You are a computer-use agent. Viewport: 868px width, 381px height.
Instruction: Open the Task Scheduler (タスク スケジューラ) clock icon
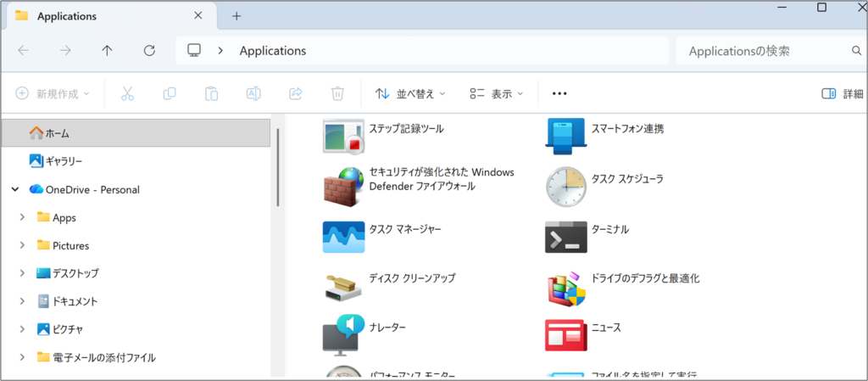(x=565, y=187)
